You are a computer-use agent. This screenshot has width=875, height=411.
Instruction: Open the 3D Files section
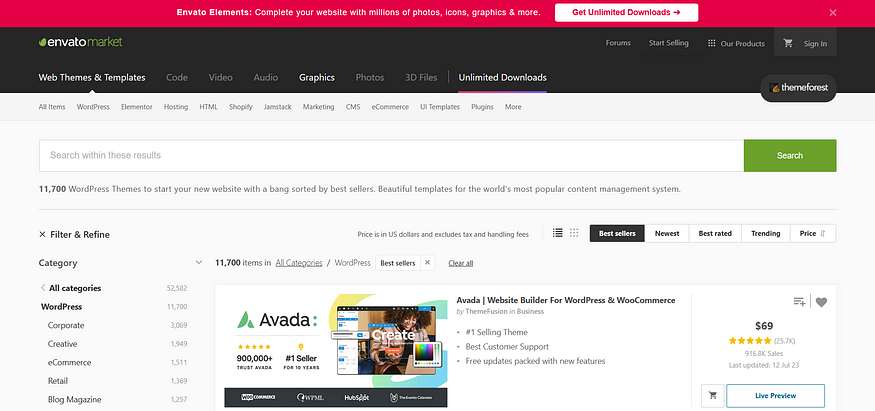pyautogui.click(x=421, y=78)
